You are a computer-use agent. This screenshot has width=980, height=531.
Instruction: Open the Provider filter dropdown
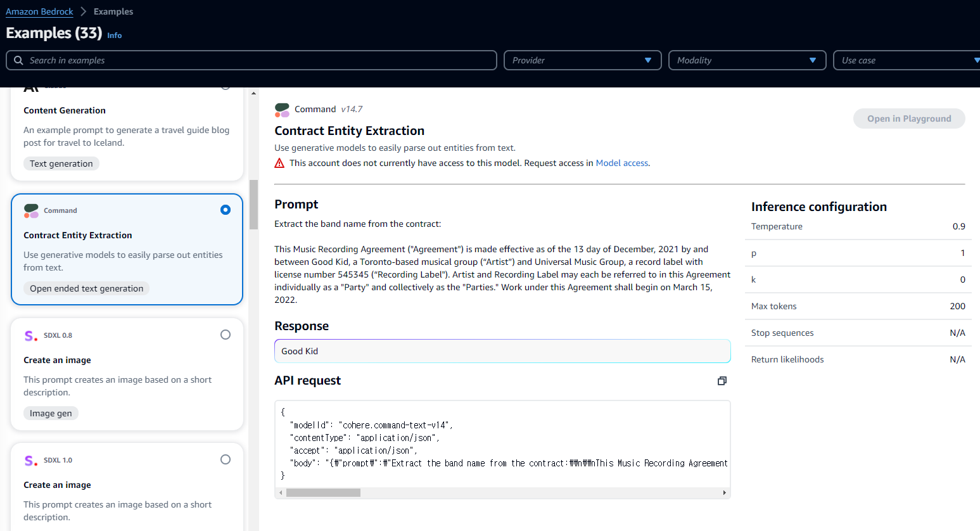pos(583,60)
